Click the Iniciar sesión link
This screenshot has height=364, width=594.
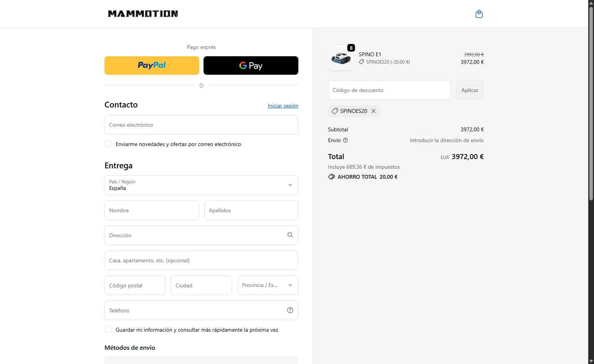click(283, 106)
